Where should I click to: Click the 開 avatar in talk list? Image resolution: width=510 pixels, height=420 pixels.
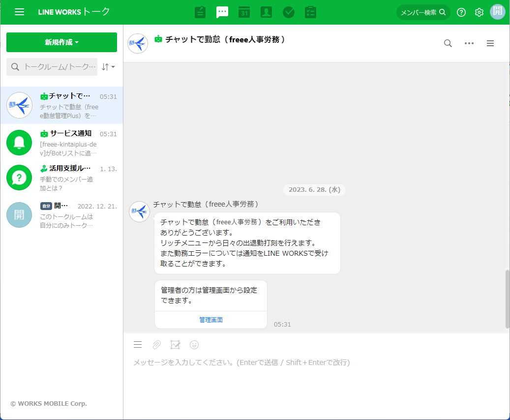[20, 215]
